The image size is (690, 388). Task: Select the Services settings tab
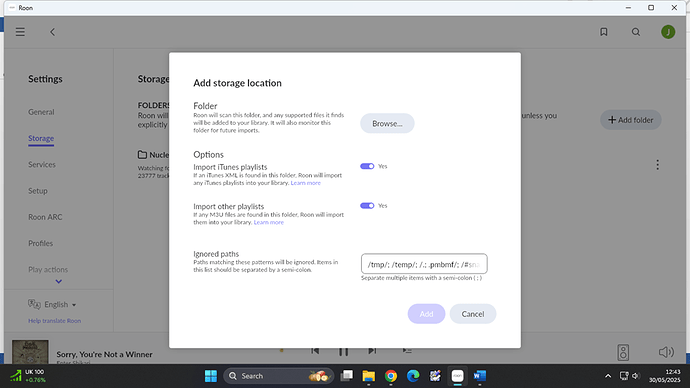click(x=42, y=165)
